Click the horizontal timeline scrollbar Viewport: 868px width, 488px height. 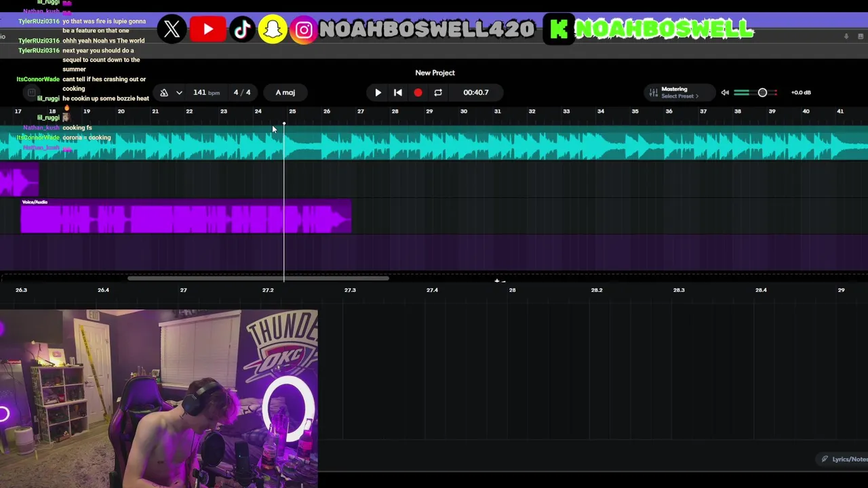click(x=258, y=279)
